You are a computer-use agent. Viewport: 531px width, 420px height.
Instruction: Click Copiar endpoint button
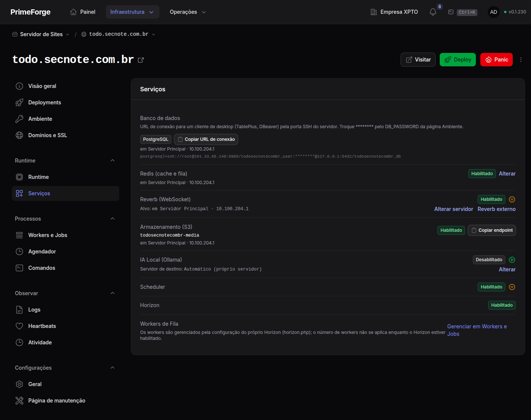coord(492,230)
